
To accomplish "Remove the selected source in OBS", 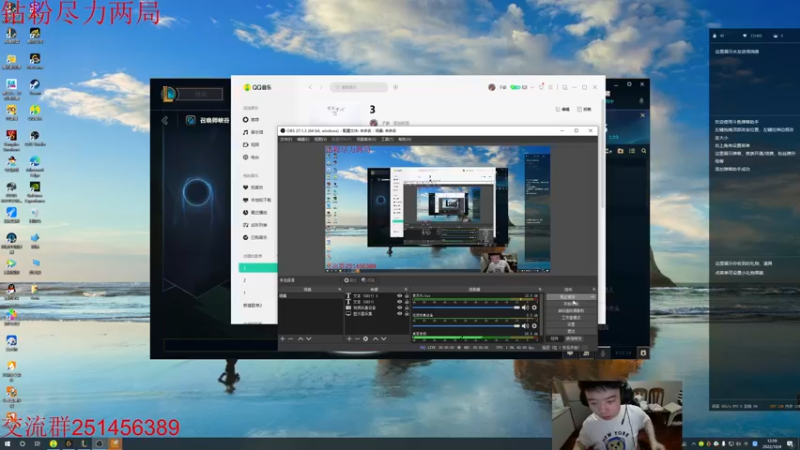I will pyautogui.click(x=357, y=339).
